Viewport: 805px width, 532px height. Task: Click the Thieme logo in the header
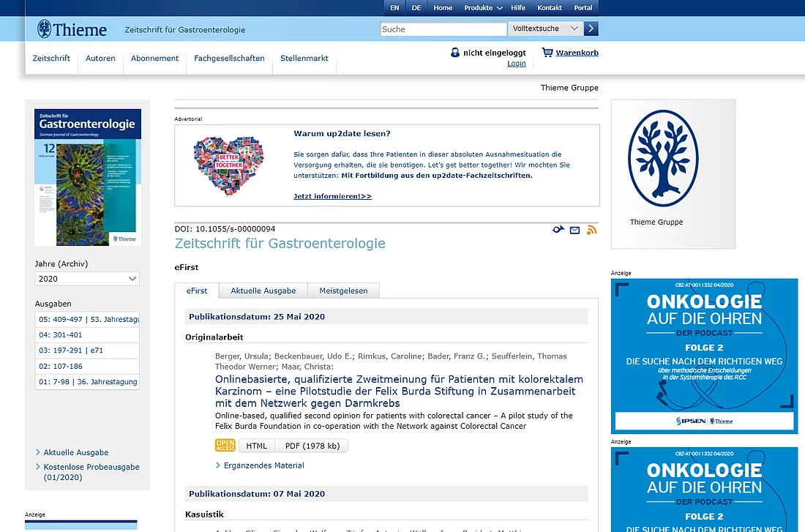coord(71,29)
